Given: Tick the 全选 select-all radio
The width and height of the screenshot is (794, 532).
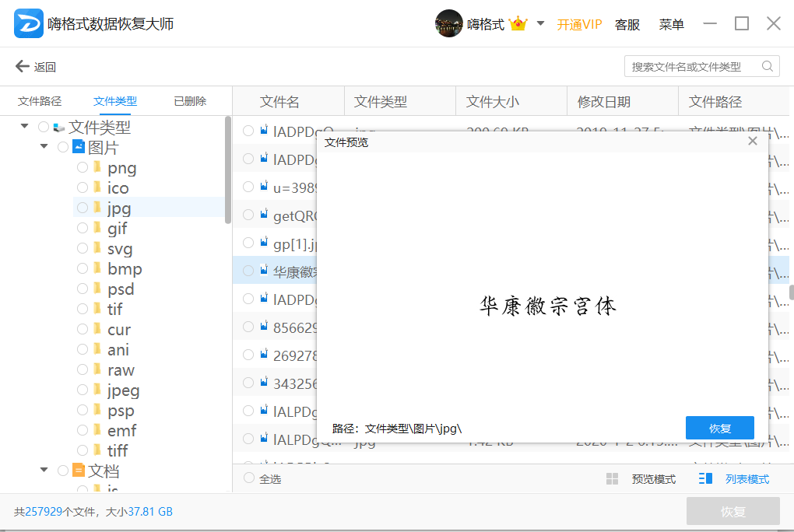Looking at the screenshot, I should tap(248, 478).
